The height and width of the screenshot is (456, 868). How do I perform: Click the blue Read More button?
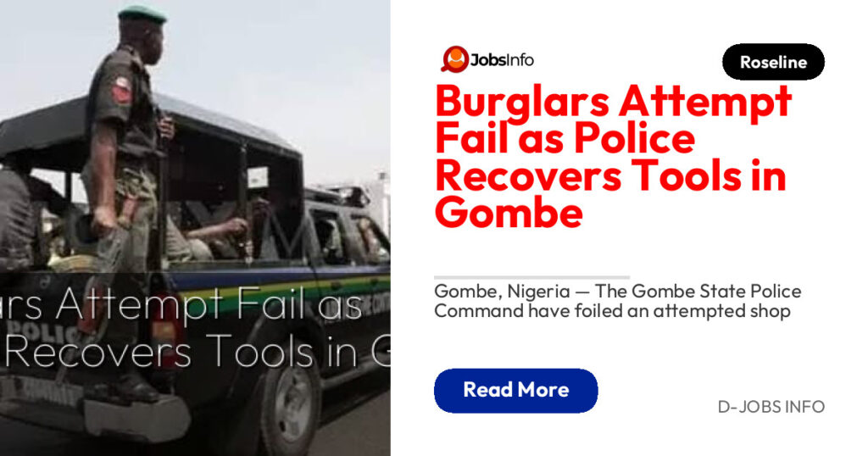pyautogui.click(x=516, y=390)
